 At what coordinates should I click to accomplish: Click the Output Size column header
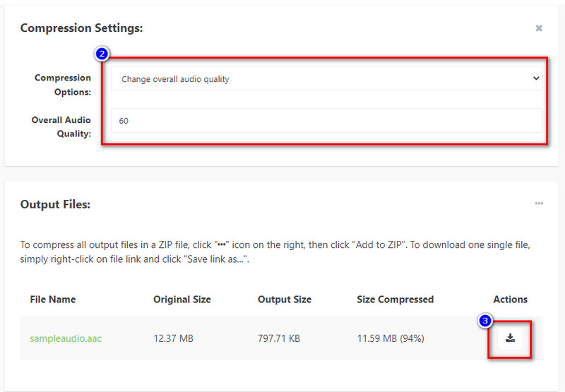coord(285,299)
